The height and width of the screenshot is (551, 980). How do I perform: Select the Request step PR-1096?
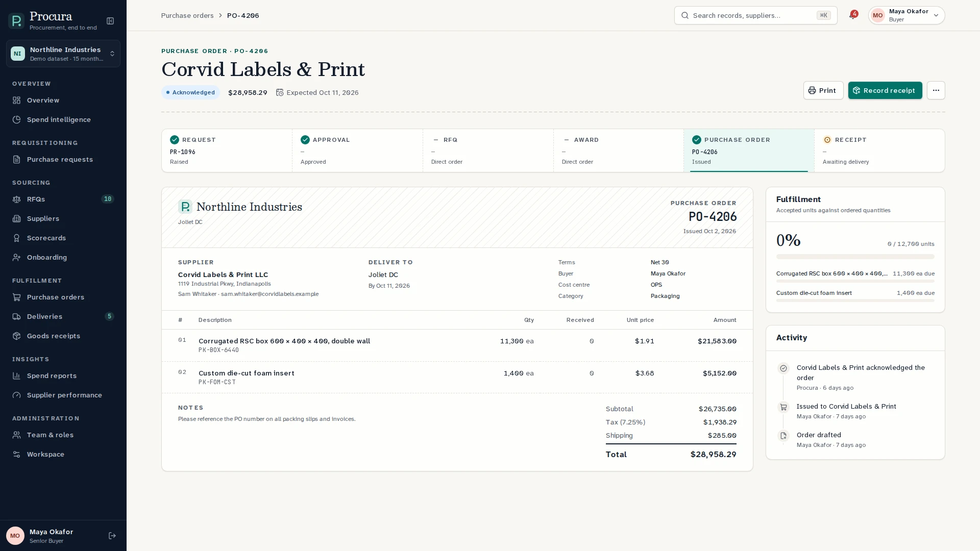pos(227,151)
